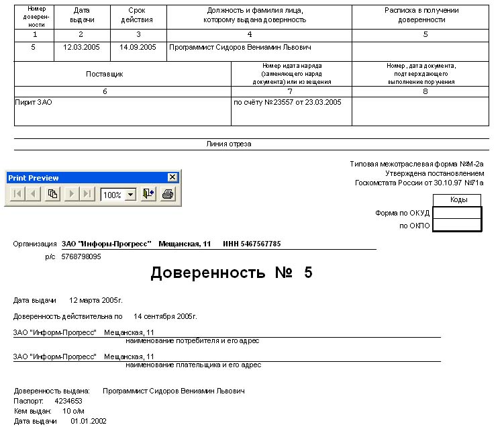Screen dimensions: 504x427
Task: Open the multiple pages view button
Action: click(52, 194)
